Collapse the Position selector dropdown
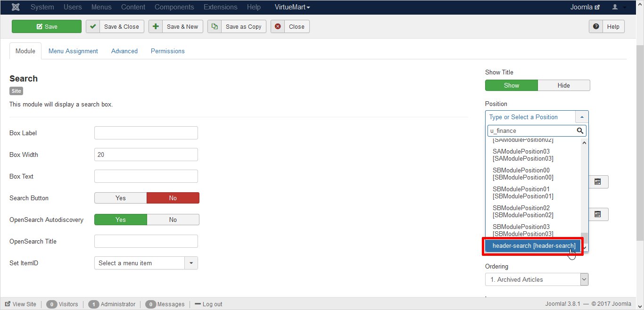Image resolution: width=644 pixels, height=310 pixels. tap(582, 117)
